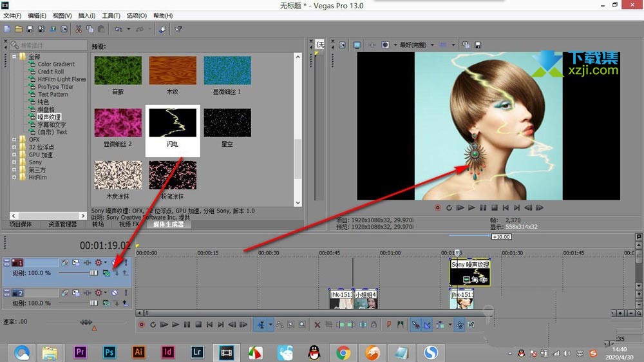Adjust track 2 级别 level slider

pyautogui.click(x=93, y=303)
